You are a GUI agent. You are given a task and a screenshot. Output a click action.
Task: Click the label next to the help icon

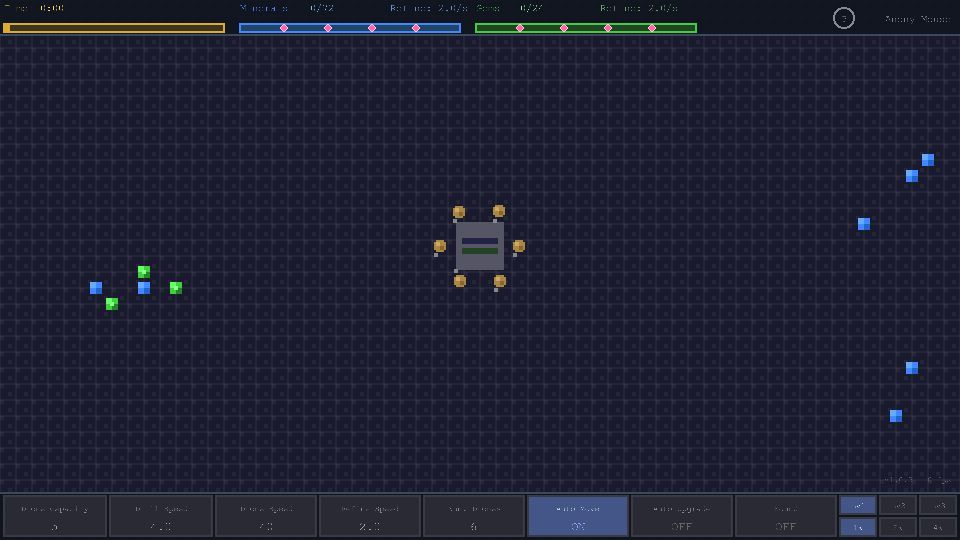coord(917,19)
